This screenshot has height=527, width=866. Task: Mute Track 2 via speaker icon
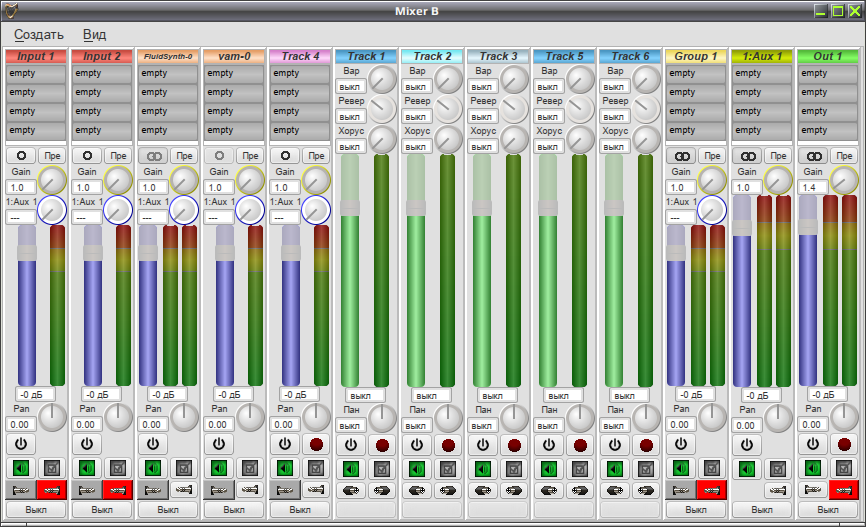click(x=417, y=470)
